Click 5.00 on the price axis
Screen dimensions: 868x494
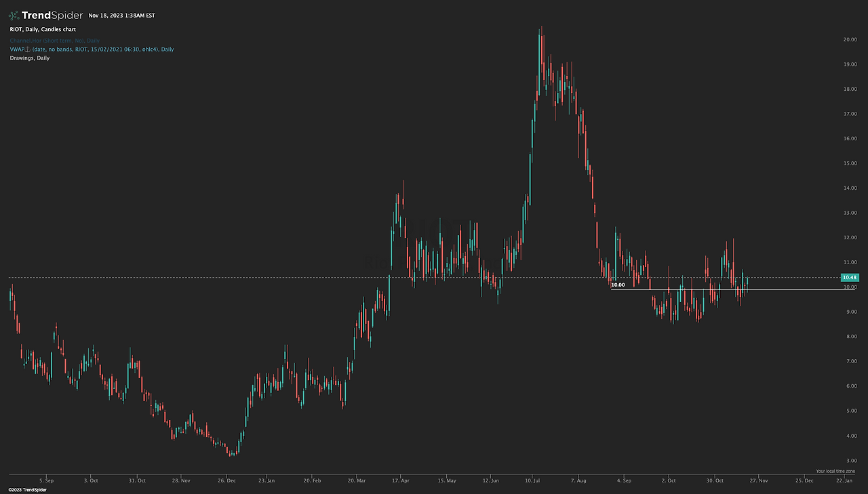850,411
